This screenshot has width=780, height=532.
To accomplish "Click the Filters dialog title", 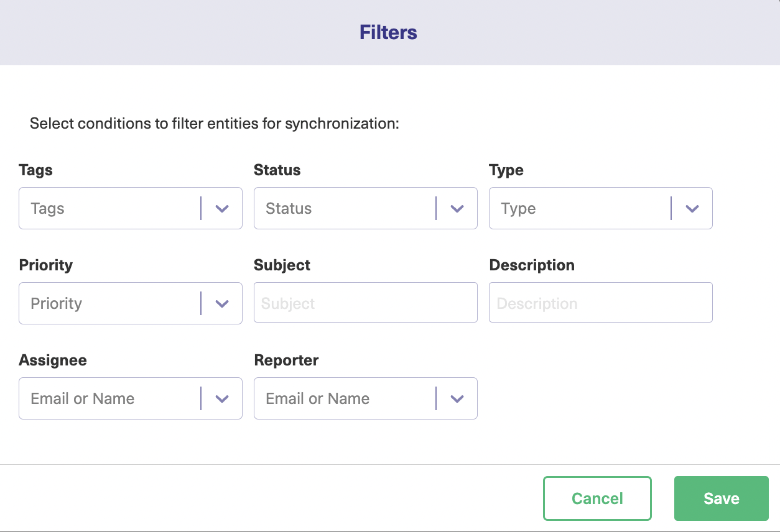I will coord(388,32).
